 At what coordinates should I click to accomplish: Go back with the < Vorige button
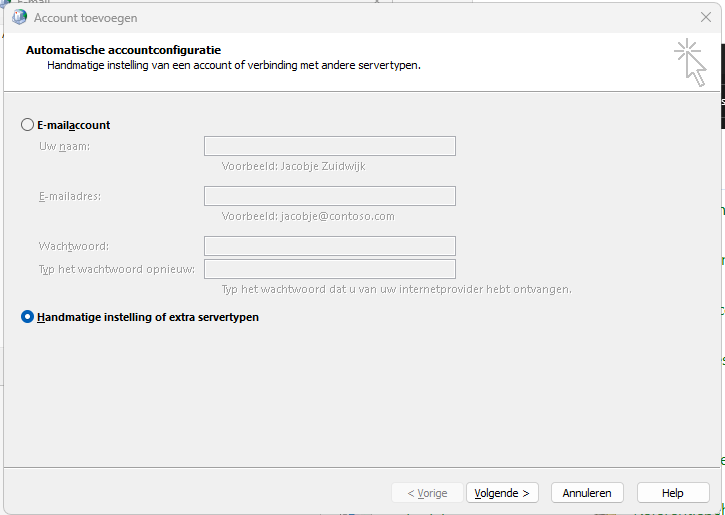(427, 493)
